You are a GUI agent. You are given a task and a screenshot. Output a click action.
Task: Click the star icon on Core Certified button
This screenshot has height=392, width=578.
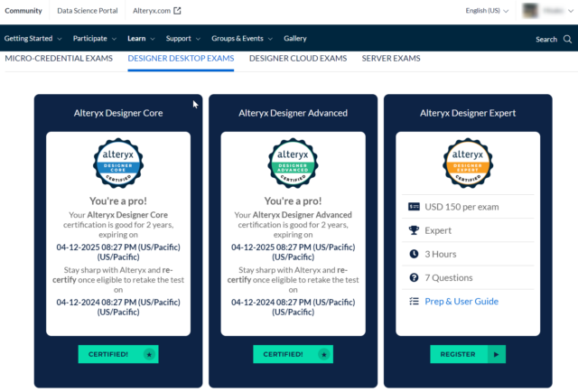click(149, 354)
